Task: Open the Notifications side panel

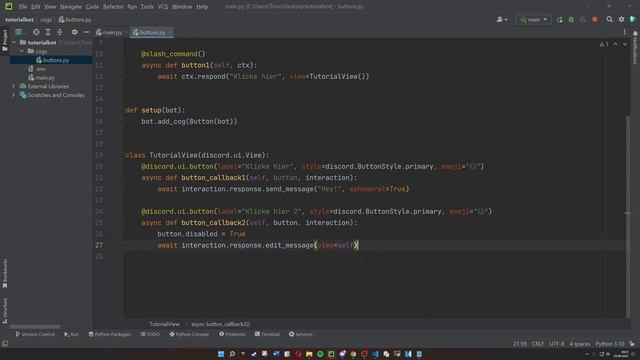Action: tap(635, 47)
